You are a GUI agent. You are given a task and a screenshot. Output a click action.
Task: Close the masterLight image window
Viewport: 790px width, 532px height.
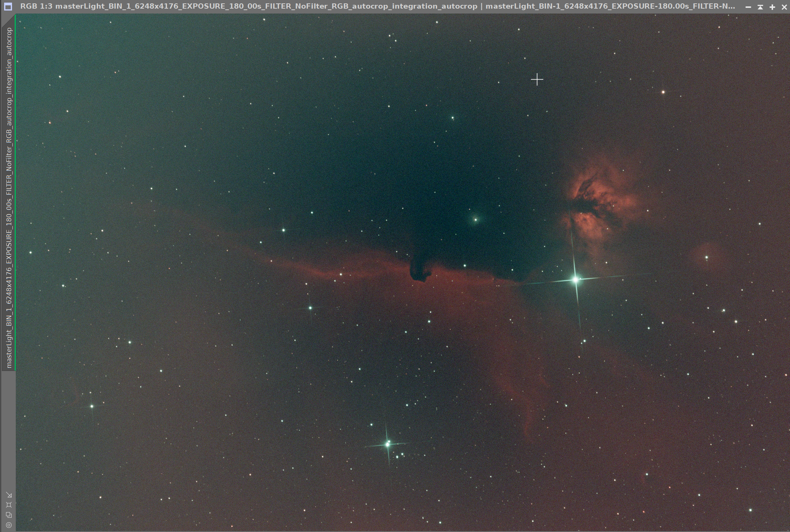[x=784, y=7]
